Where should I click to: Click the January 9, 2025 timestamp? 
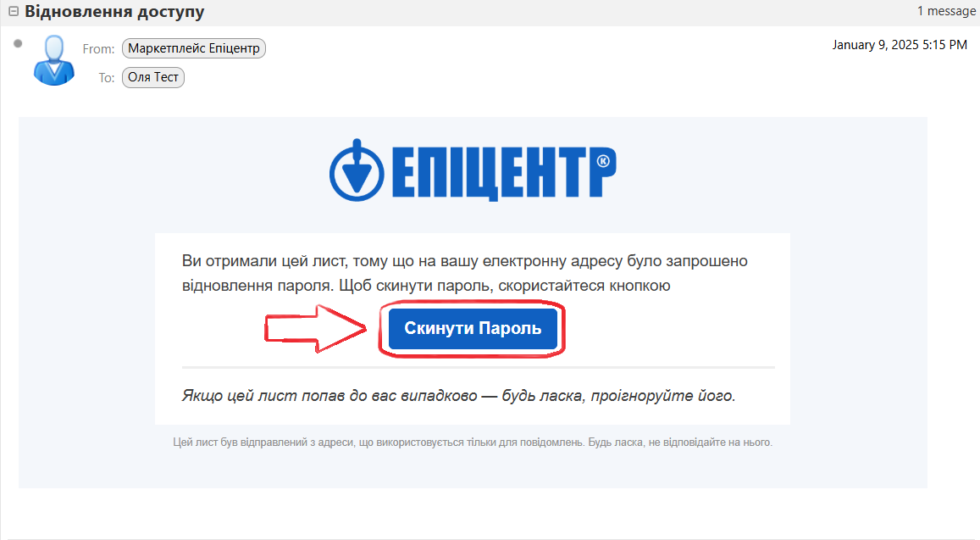click(x=900, y=44)
